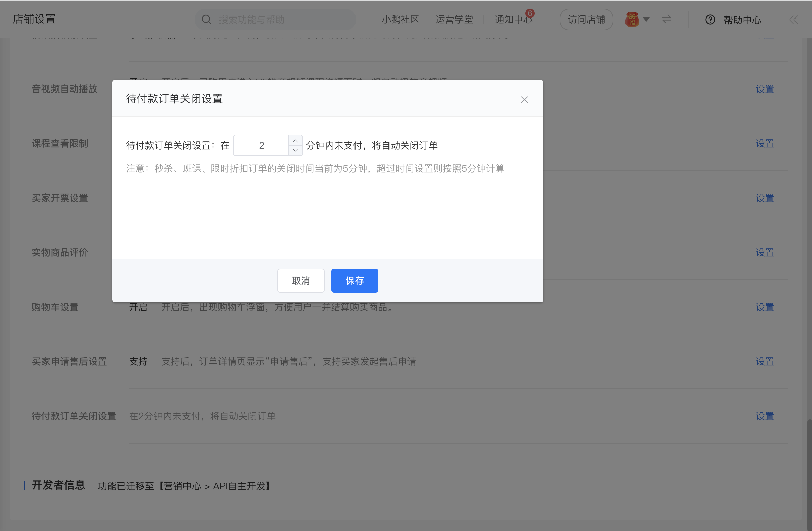Save the order close setting

tap(354, 280)
